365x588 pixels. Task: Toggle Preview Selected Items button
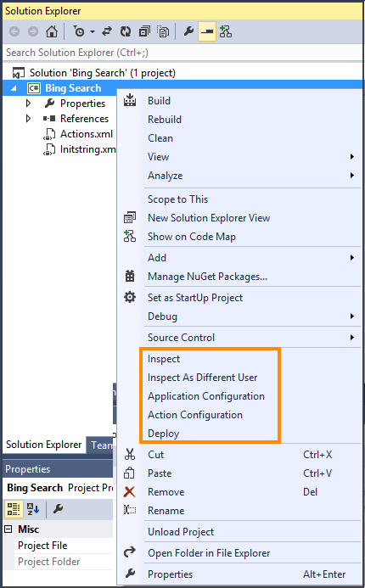207,32
